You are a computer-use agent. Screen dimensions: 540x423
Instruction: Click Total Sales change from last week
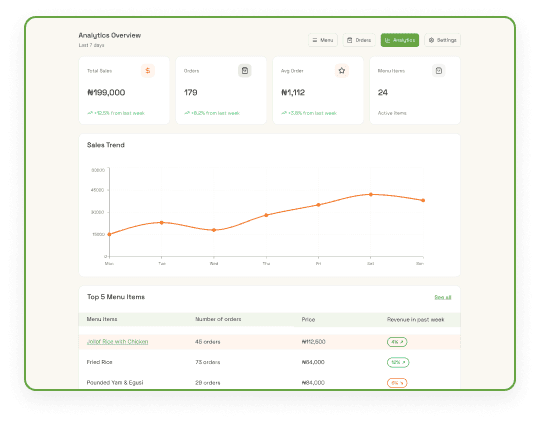[x=116, y=113]
